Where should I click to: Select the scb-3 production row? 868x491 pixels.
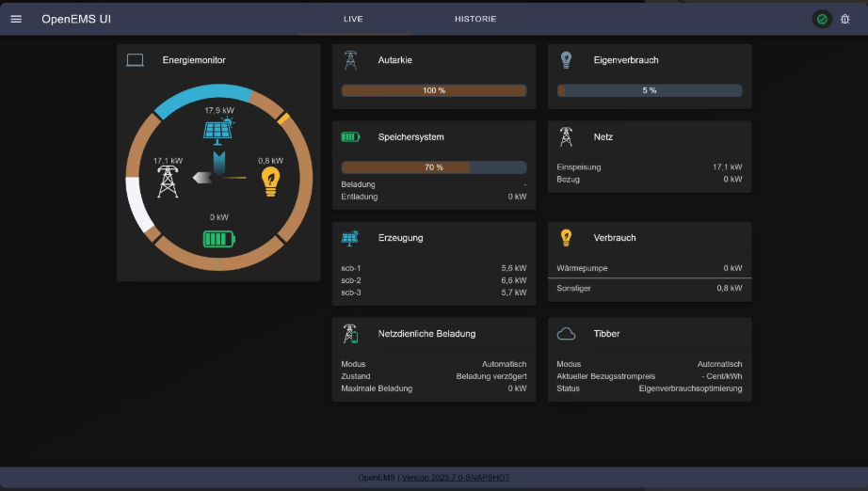pyautogui.click(x=434, y=293)
